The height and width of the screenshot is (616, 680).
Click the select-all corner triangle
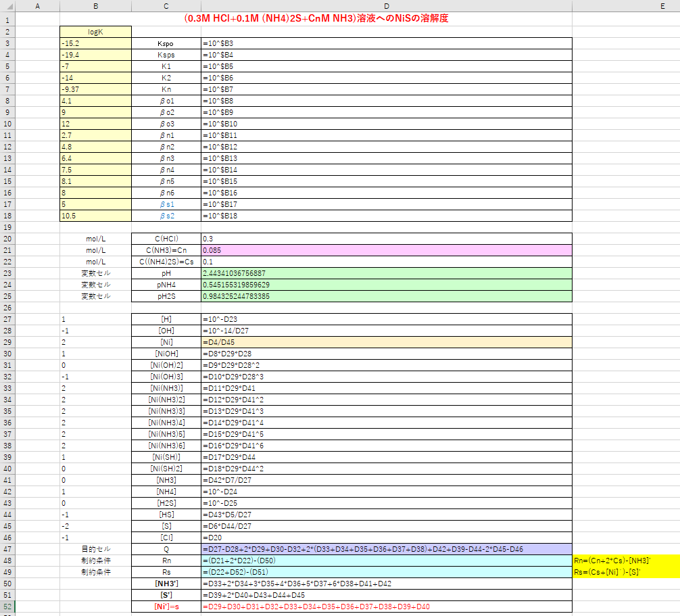pos(8,6)
